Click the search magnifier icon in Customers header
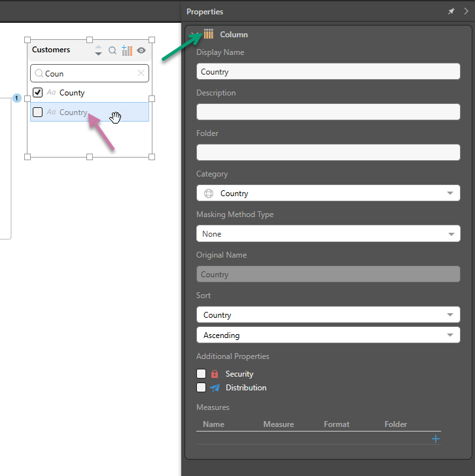The height and width of the screenshot is (476, 475). [113, 50]
